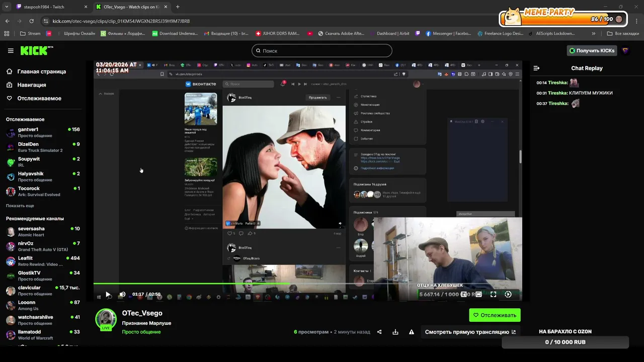Viewport: 644px width, 362px height.
Task: Open the JUHOR DDR5 RAM bookmark
Action: pos(278,34)
